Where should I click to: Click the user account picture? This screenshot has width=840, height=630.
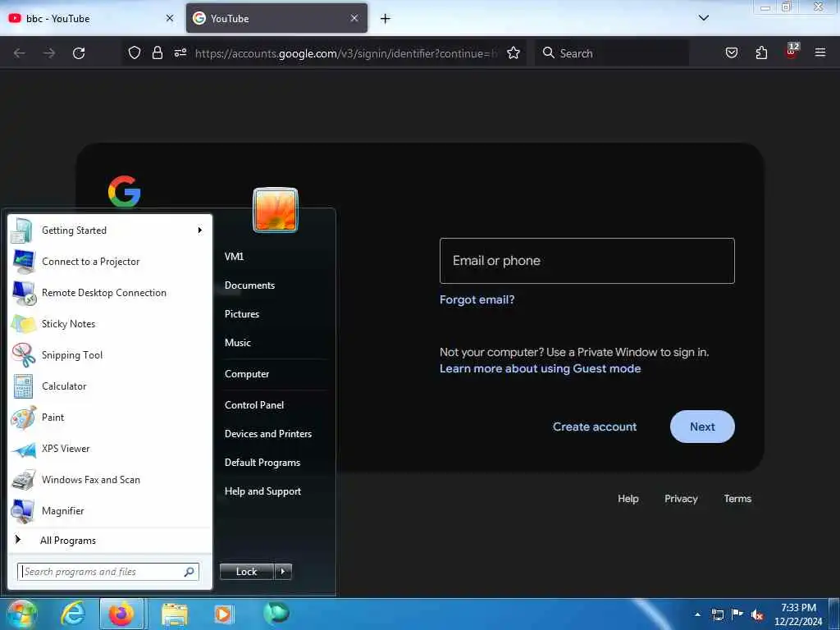click(276, 209)
